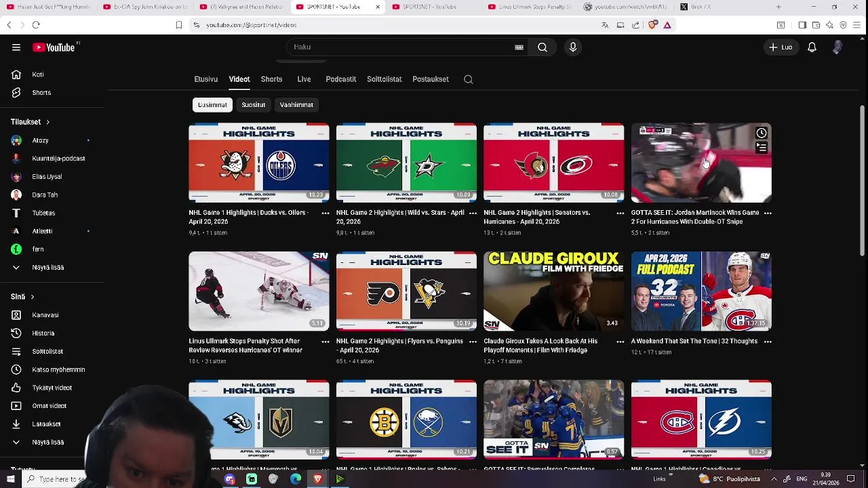Switch to the Shorts channel tab
The height and width of the screenshot is (488, 868).
coord(271,79)
